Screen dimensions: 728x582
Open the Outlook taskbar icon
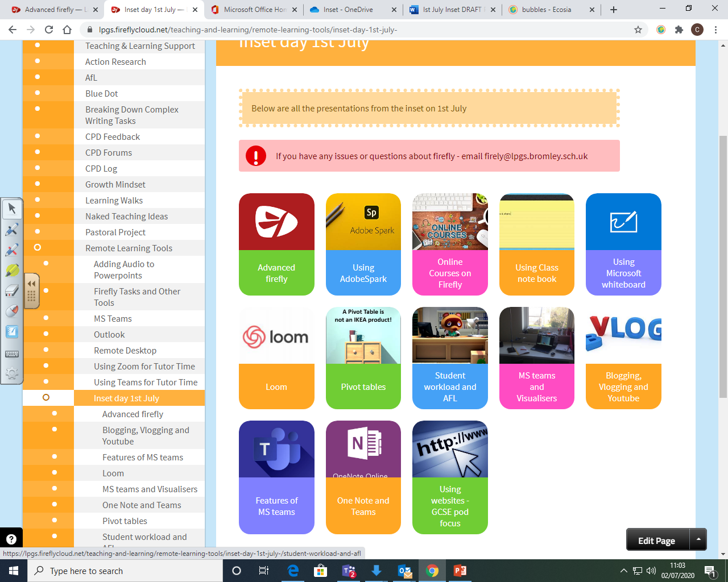(404, 571)
